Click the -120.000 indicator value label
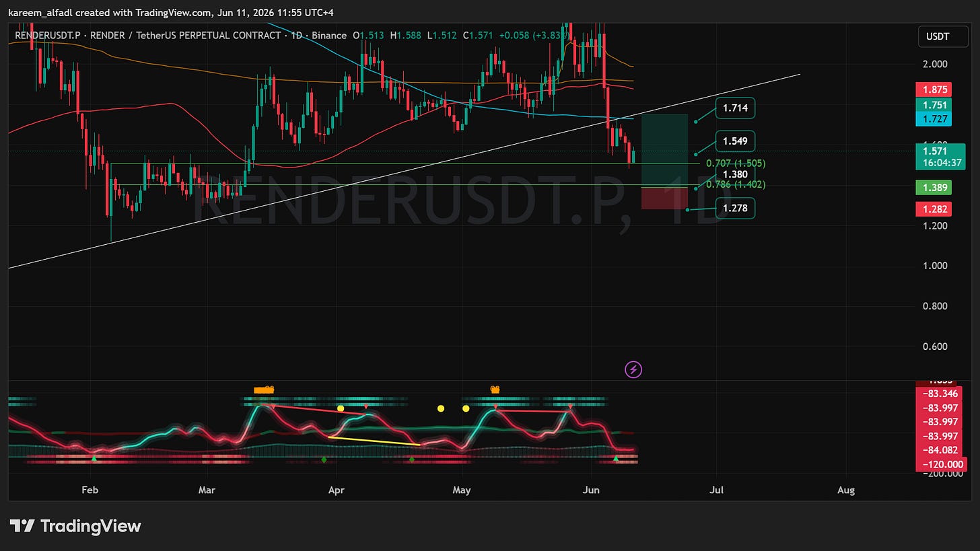Viewport: 980px width, 551px height. 940,464
